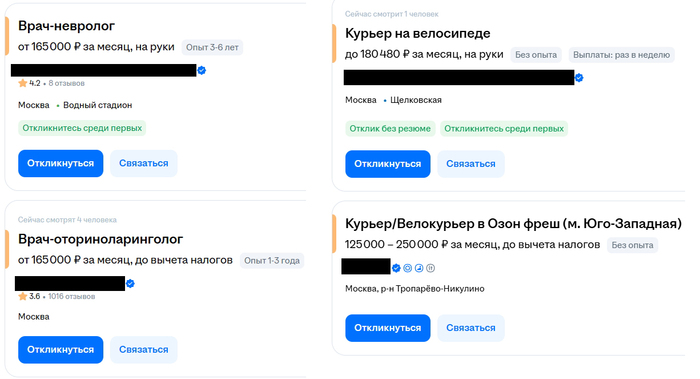The height and width of the screenshot is (379, 700).
Task: Click star rating 3.6 under Врач-оториноларинголог
Action: [x=29, y=296]
